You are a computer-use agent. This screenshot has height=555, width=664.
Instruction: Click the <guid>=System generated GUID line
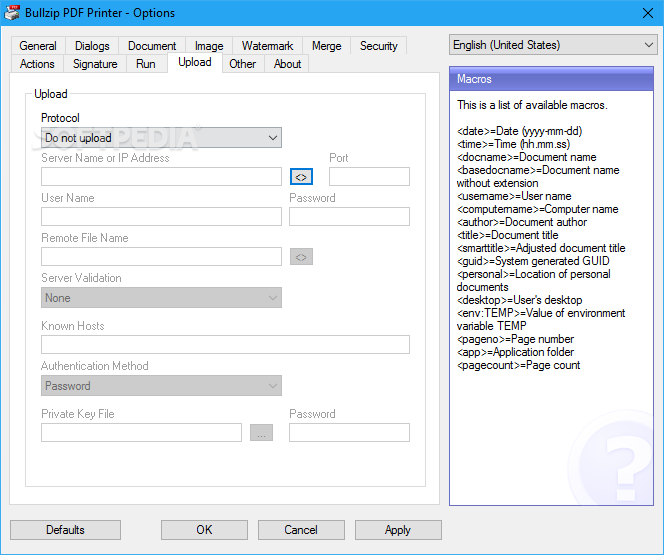533,261
